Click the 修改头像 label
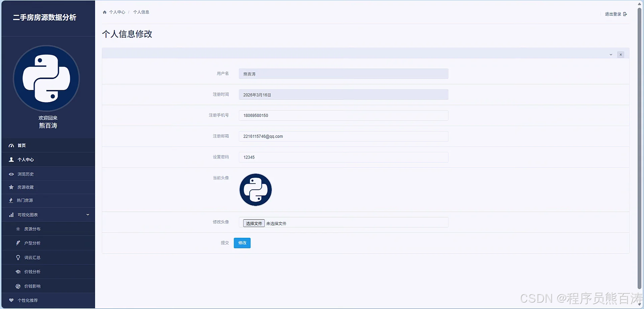The width and height of the screenshot is (644, 309). point(221,222)
